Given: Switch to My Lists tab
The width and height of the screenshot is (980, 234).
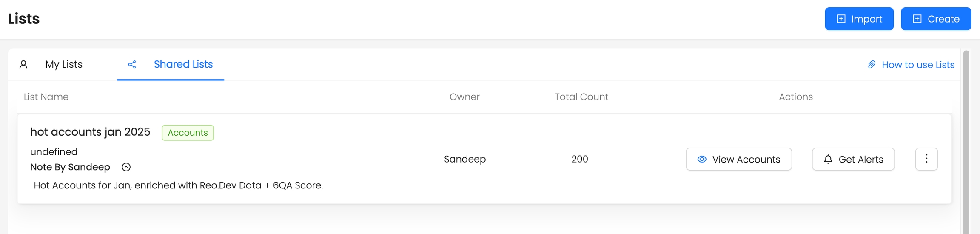Looking at the screenshot, I should point(64,64).
